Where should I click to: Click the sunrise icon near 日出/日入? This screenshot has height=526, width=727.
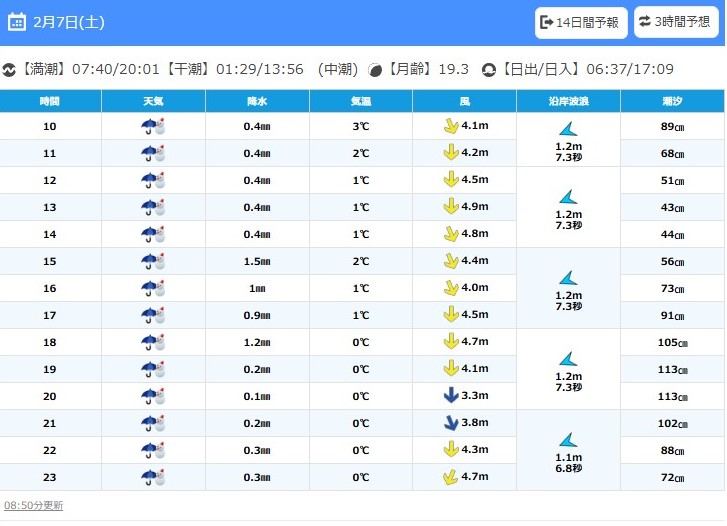489,70
